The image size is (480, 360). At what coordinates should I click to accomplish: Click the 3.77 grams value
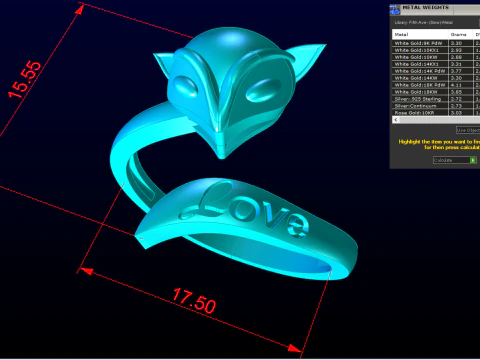(456, 71)
